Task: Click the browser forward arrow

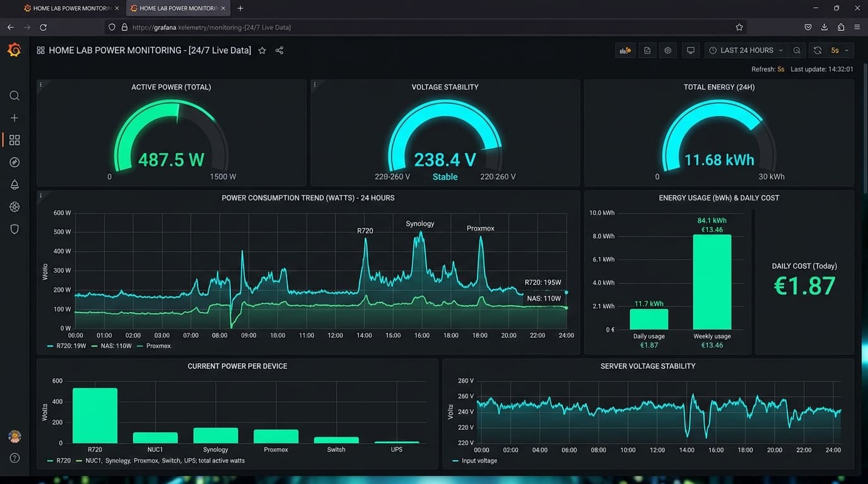Action: point(26,27)
